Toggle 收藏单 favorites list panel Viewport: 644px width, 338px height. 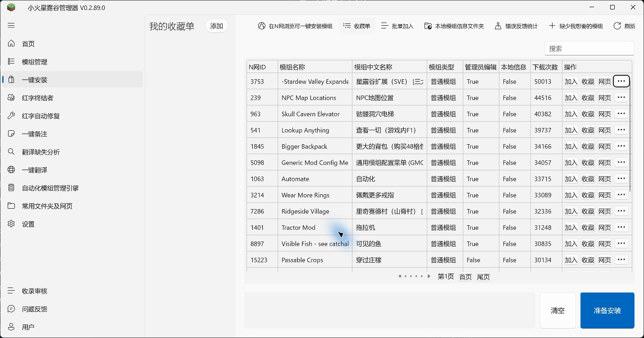tap(356, 26)
